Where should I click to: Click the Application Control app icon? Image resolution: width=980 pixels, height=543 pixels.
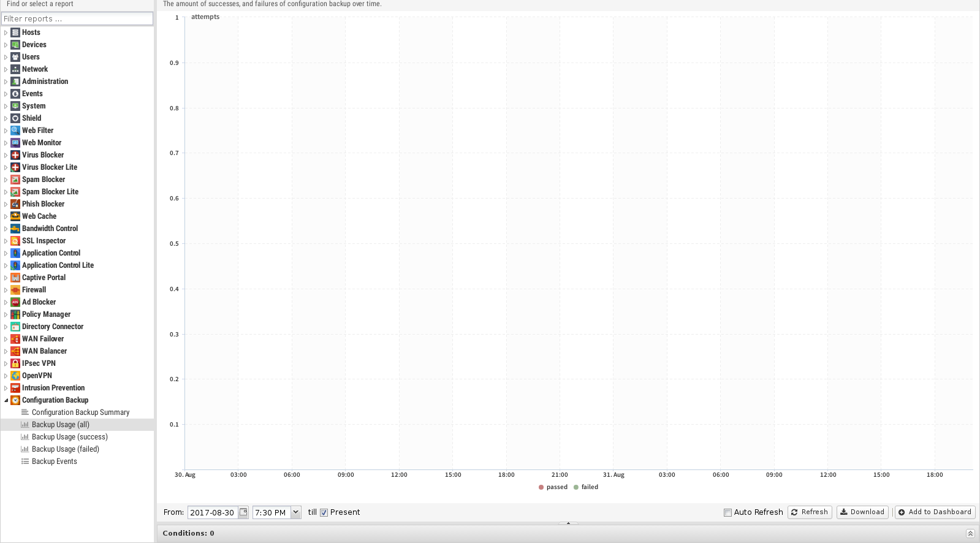click(x=15, y=253)
